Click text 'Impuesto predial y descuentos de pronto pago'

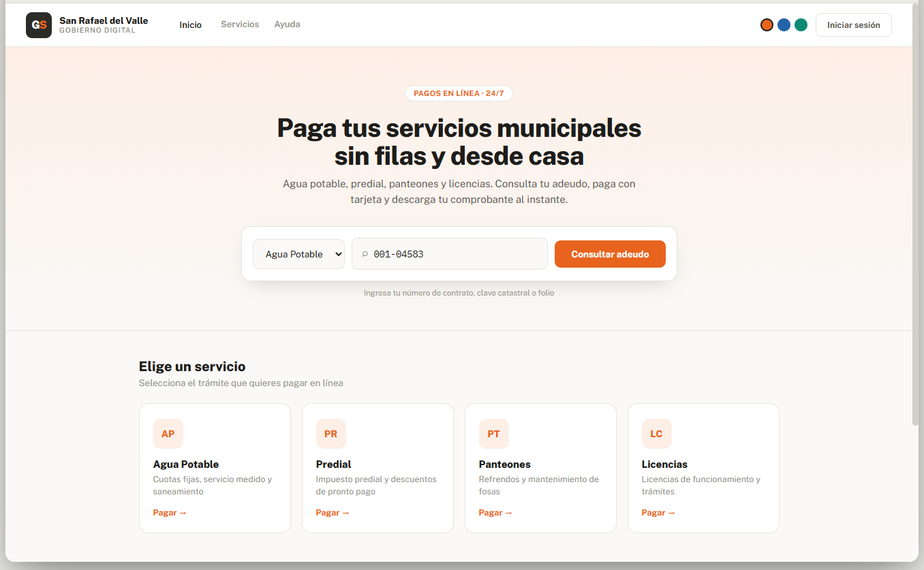(x=376, y=486)
